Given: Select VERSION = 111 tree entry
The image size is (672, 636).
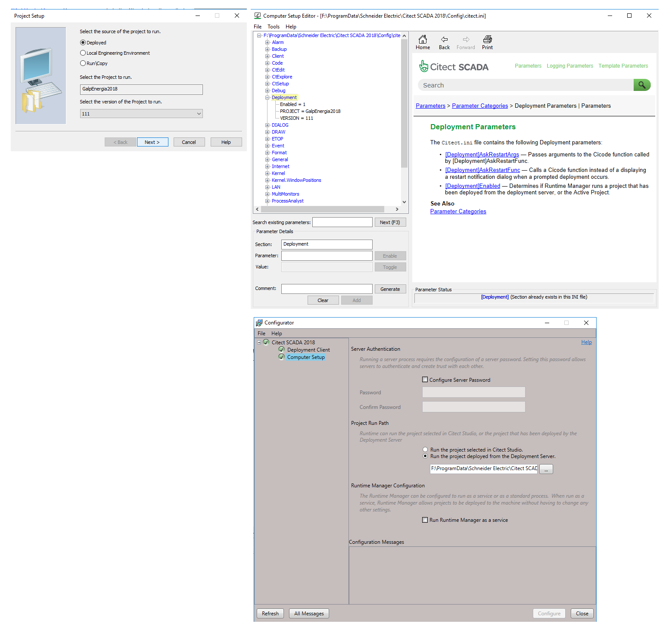Looking at the screenshot, I should pos(296,118).
